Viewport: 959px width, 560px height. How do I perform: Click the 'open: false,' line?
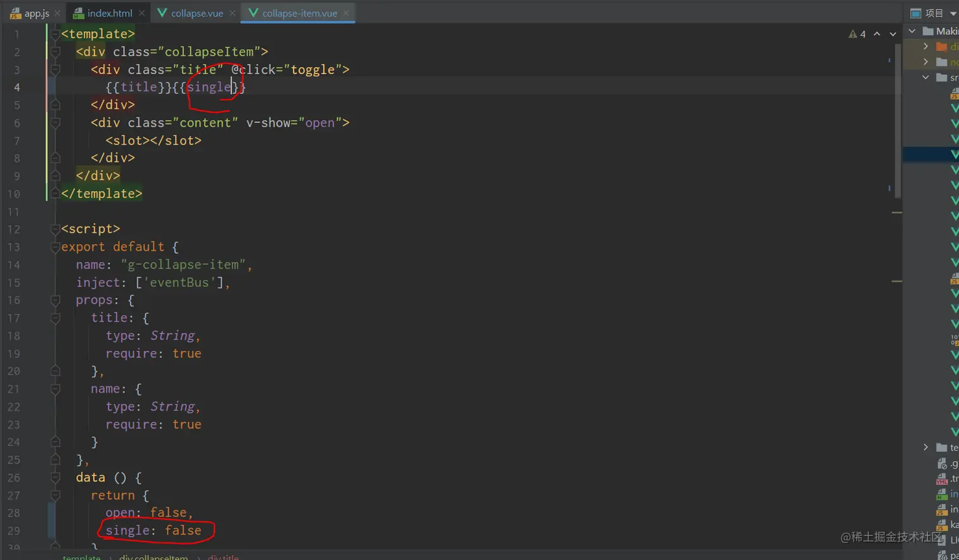tap(149, 512)
